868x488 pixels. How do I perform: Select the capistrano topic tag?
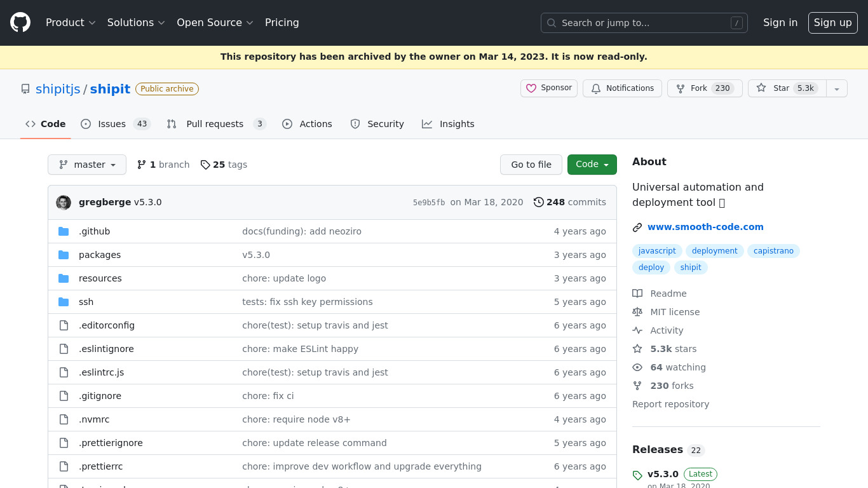click(773, 251)
